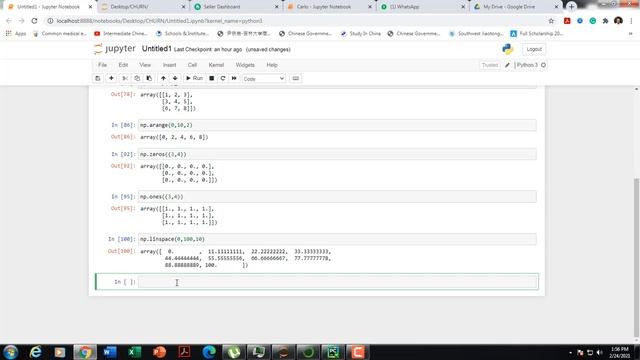Viewport: 640px width, 360px height.
Task: Restart kernel and run all cells icon
Action: 234,78
